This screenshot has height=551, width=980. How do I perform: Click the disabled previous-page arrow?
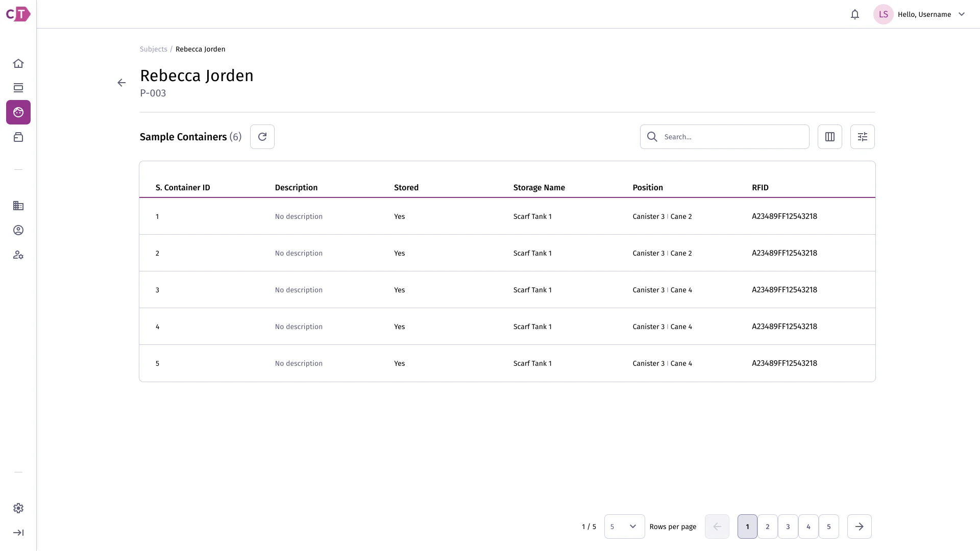coord(717,527)
